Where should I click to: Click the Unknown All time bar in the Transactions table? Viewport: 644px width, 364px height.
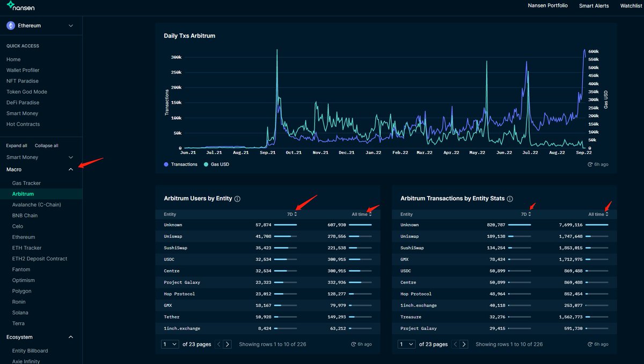(597, 225)
